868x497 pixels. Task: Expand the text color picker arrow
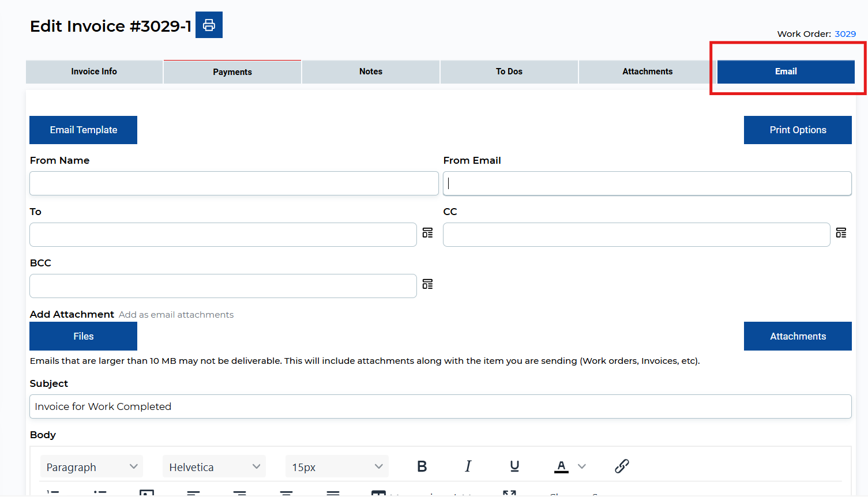pos(582,466)
